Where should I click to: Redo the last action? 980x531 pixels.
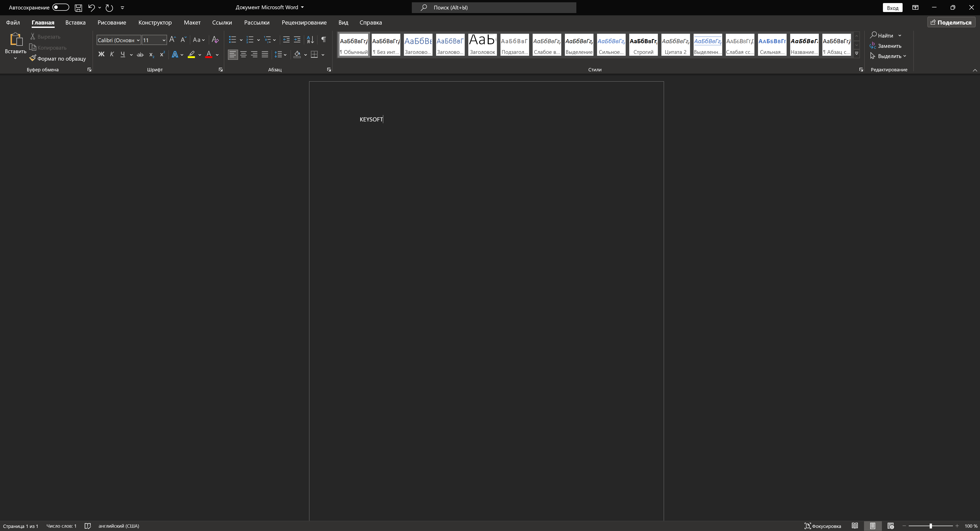point(109,8)
